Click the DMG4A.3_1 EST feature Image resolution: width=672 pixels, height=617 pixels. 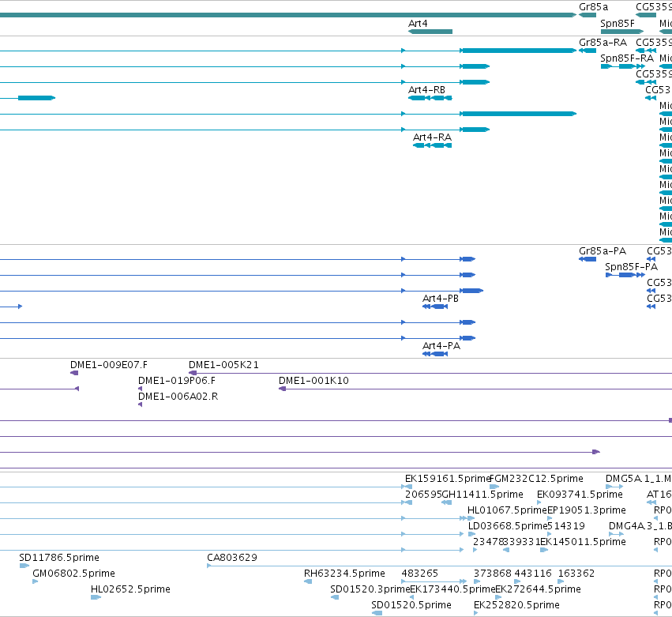[x=617, y=534]
